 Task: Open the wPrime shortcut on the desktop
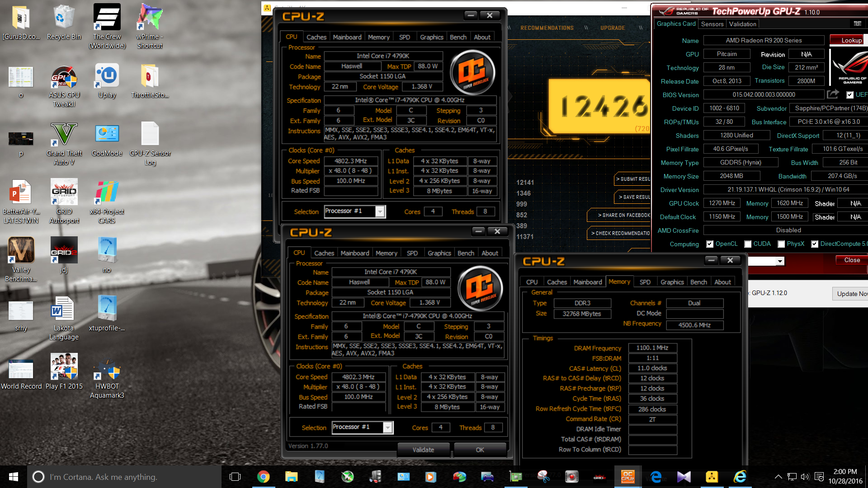[150, 26]
